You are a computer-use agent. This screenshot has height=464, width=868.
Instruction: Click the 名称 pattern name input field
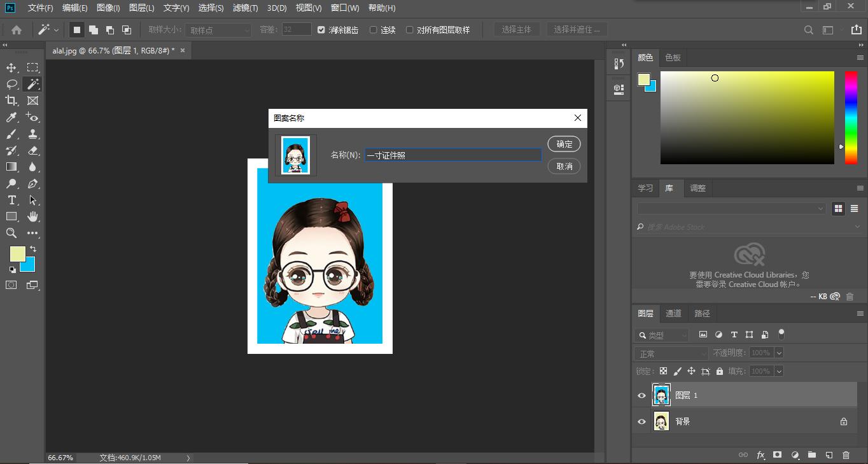click(x=452, y=155)
